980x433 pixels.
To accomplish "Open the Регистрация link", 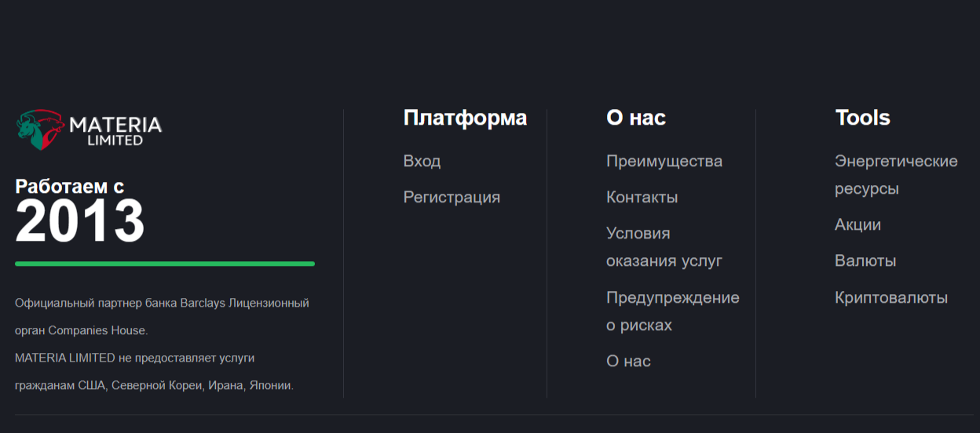I will pyautogui.click(x=452, y=197).
